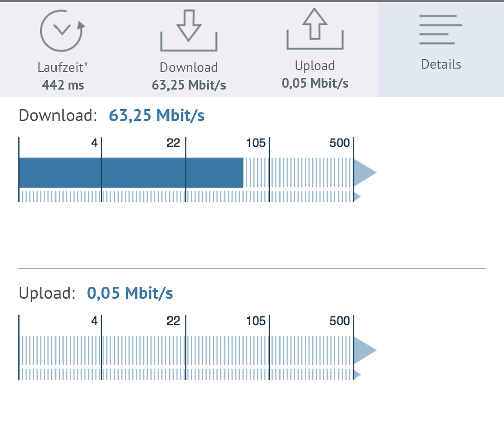Select the Download tab label
504x424 pixels.
pos(189,67)
